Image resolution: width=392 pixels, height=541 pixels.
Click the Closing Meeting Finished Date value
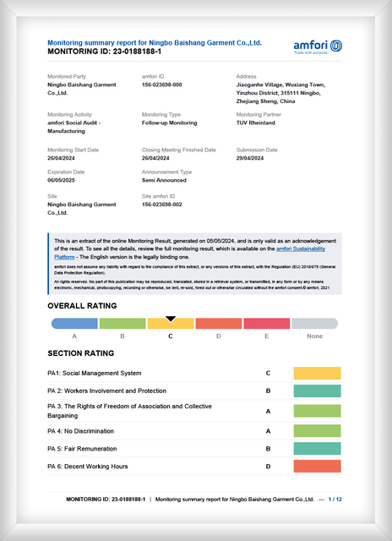tap(155, 158)
